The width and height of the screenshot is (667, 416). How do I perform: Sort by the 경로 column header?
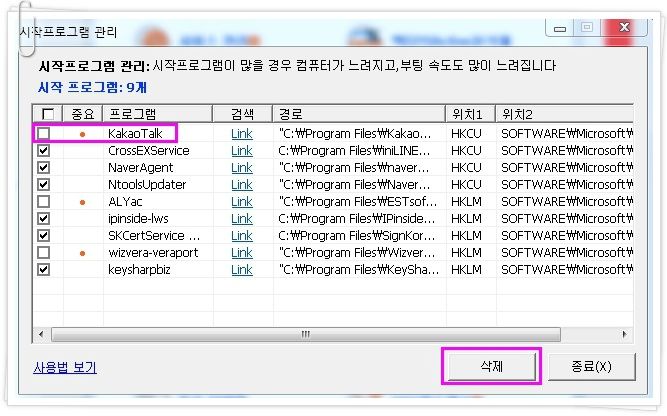point(359,114)
